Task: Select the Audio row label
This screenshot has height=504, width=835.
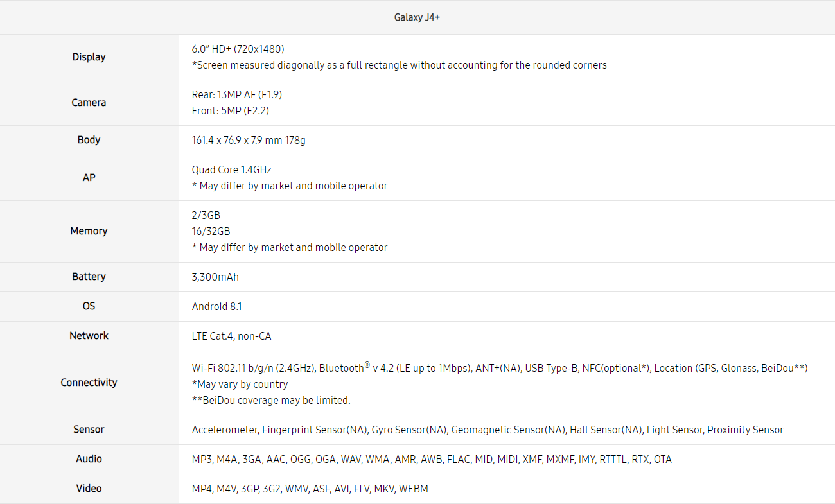Action: [x=89, y=459]
